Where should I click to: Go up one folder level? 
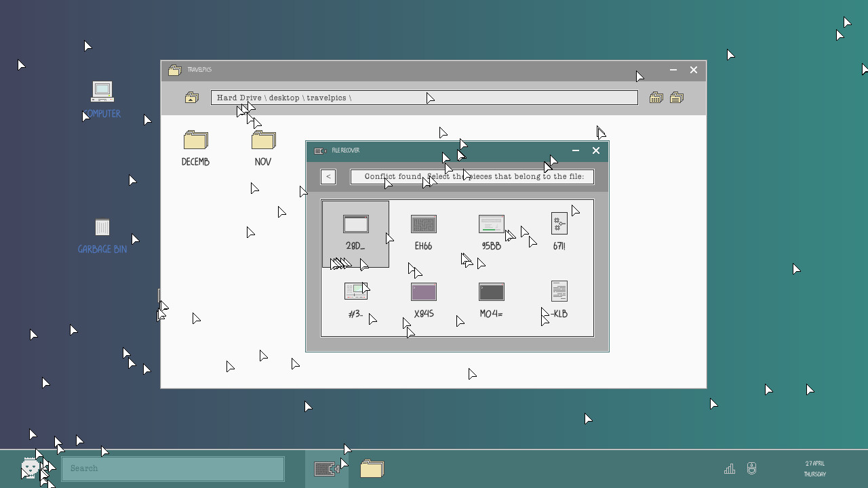click(191, 98)
